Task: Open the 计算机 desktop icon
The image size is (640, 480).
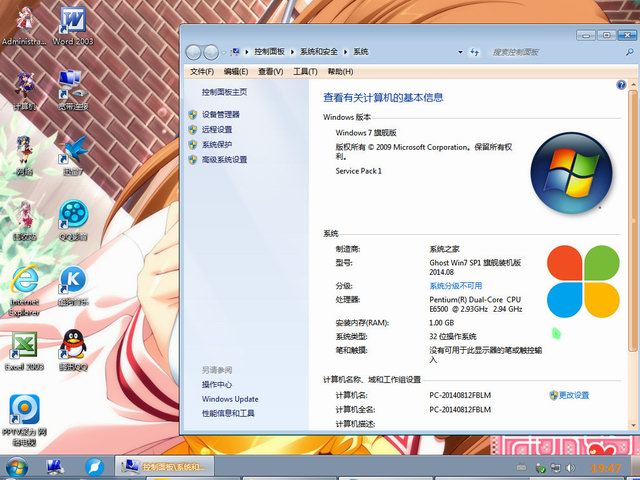Action: [x=24, y=91]
